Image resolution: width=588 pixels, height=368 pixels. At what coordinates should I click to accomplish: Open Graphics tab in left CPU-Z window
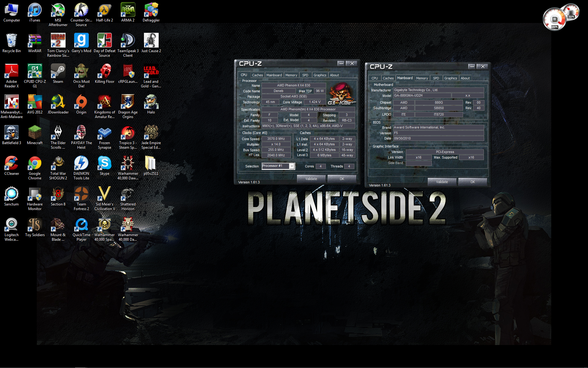point(320,75)
